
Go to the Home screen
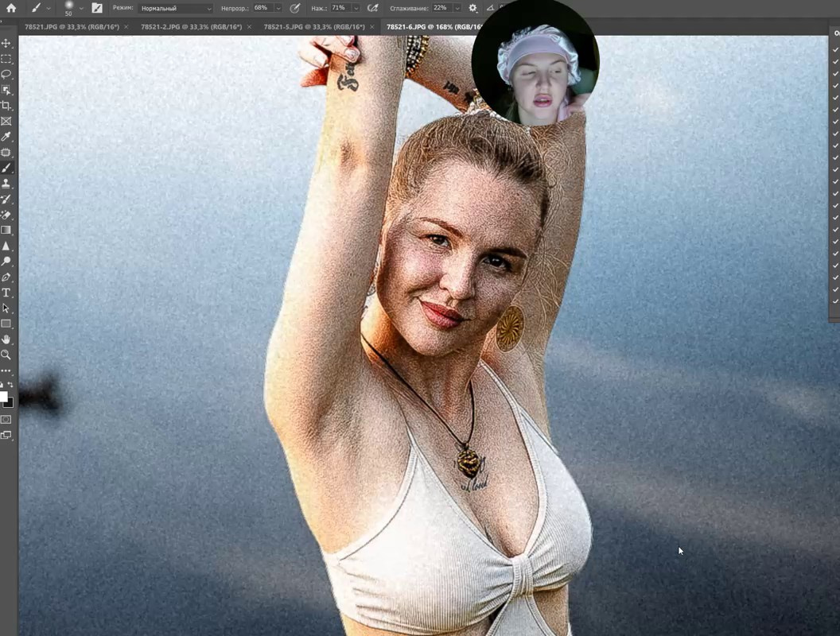[x=10, y=8]
